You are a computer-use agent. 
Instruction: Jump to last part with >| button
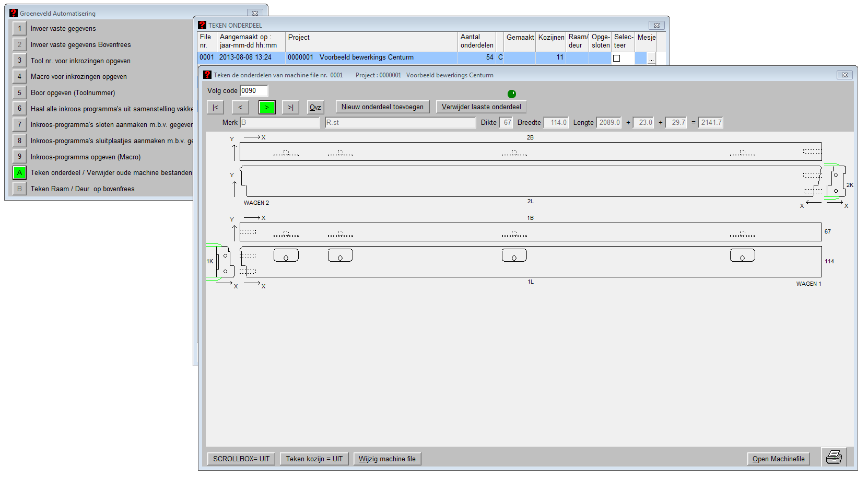[290, 107]
